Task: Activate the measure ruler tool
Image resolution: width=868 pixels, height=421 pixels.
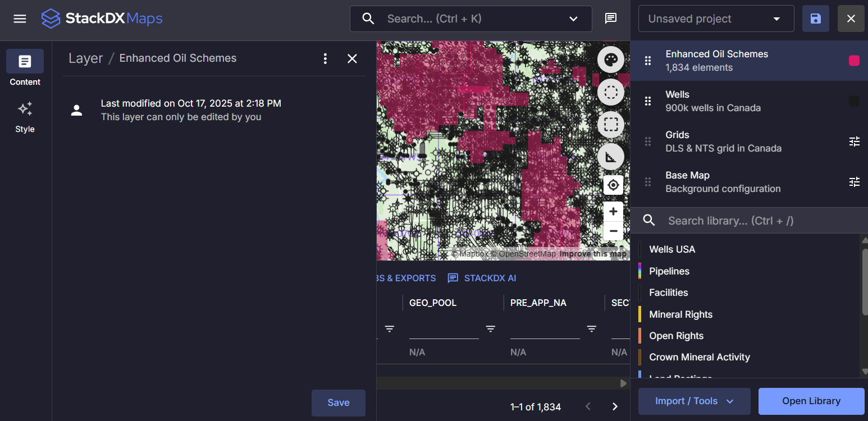Action: pyautogui.click(x=611, y=157)
